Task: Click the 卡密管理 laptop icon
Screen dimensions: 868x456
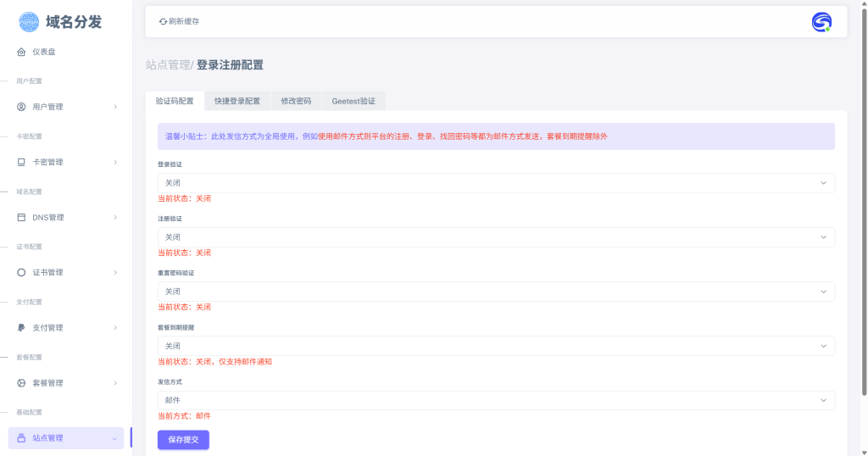Action: tap(21, 162)
